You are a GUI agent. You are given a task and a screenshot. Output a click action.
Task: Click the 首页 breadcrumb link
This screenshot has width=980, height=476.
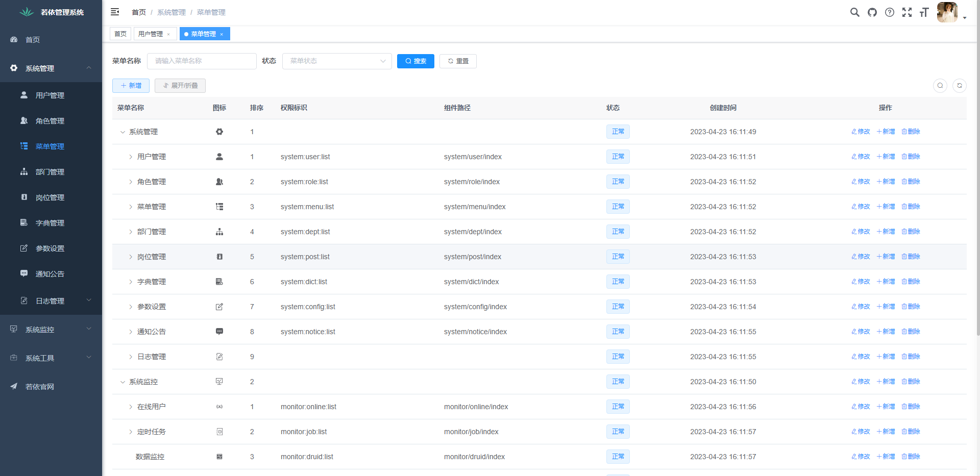139,12
